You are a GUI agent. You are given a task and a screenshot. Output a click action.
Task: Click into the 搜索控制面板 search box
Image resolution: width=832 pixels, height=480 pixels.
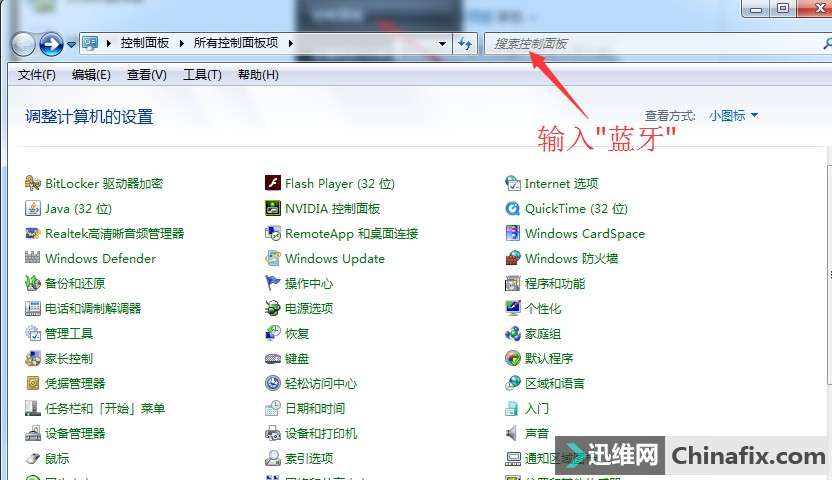(x=657, y=43)
